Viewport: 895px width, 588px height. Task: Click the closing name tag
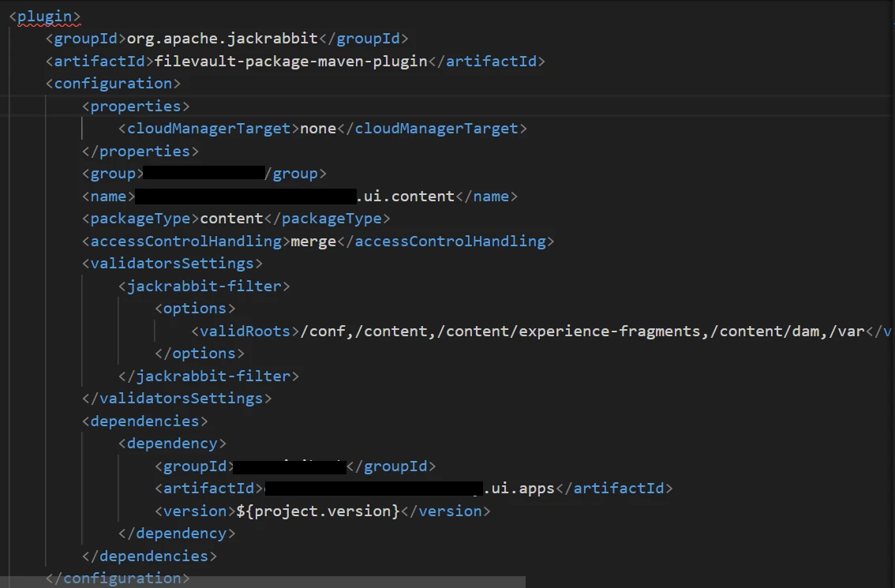tap(486, 197)
